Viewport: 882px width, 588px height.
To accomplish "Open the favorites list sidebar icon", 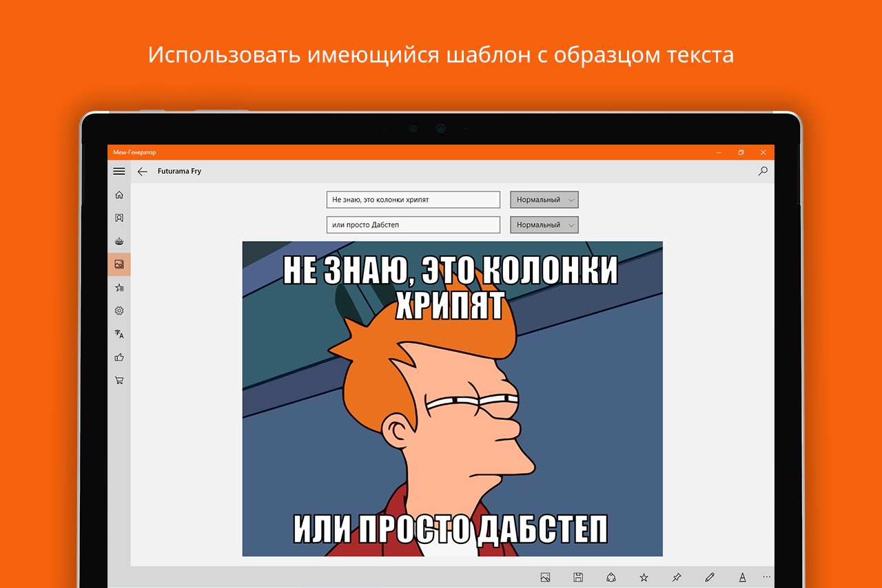I will tap(119, 288).
